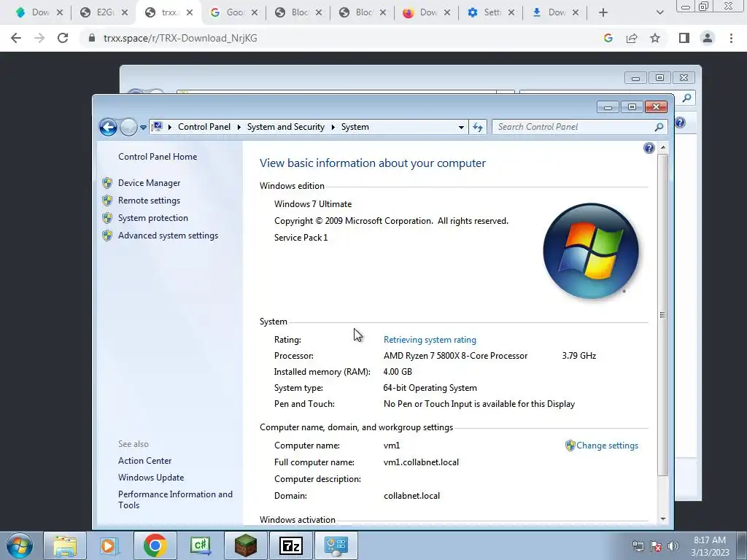Click the help icon in the background window
The height and width of the screenshot is (560, 747).
click(x=680, y=122)
